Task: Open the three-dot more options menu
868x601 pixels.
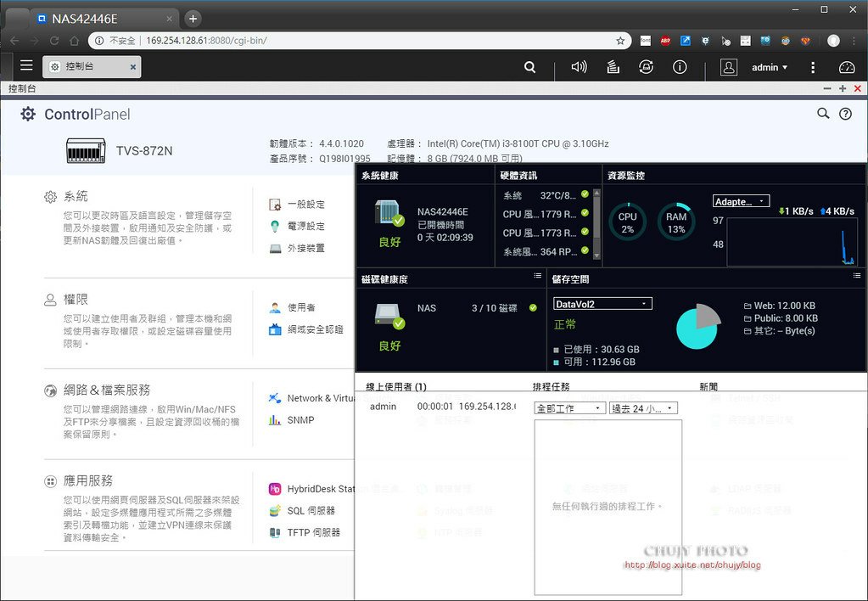Action: [x=813, y=67]
